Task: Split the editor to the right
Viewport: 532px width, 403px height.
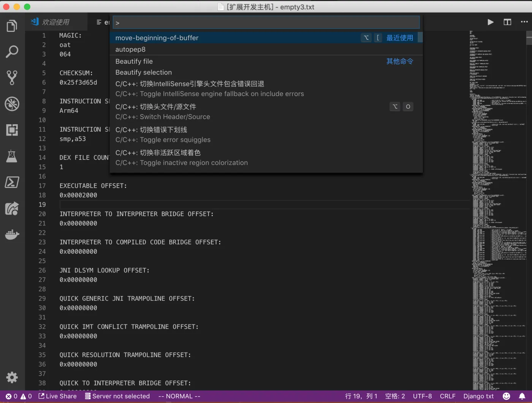Action: tap(507, 22)
